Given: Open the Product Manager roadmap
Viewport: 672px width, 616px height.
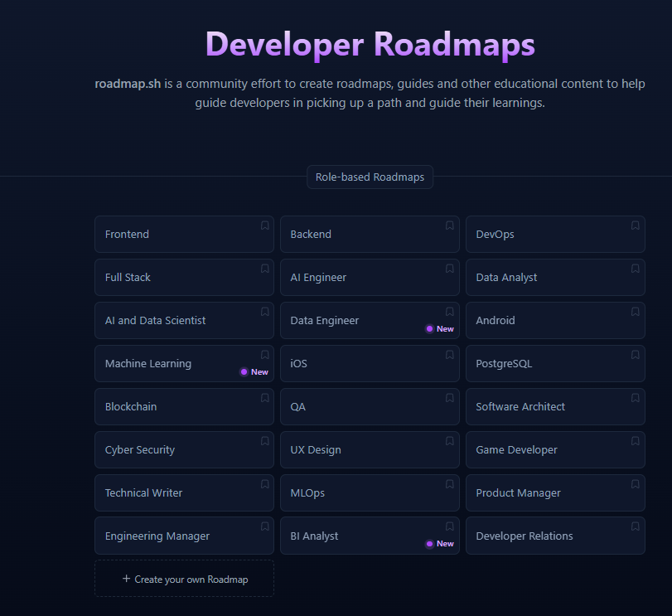Looking at the screenshot, I should click(x=555, y=492).
